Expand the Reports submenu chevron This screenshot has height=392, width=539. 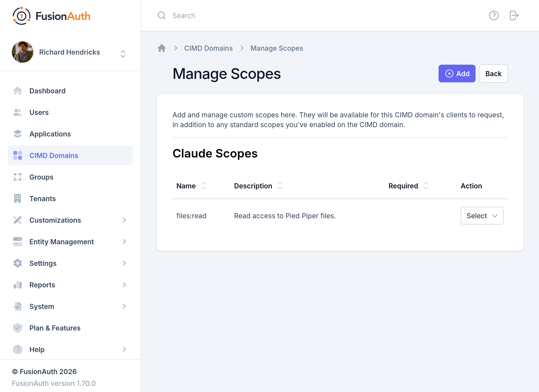click(x=124, y=285)
